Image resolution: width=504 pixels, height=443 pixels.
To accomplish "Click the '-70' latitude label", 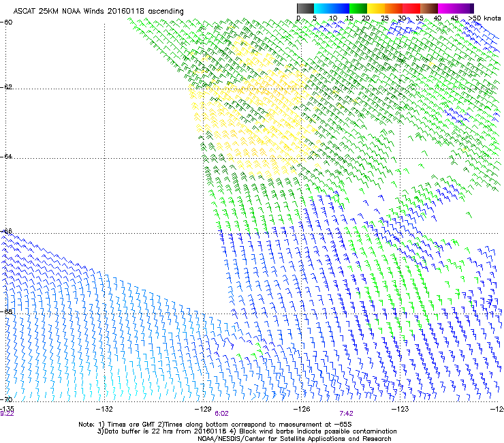I will 6,399.
